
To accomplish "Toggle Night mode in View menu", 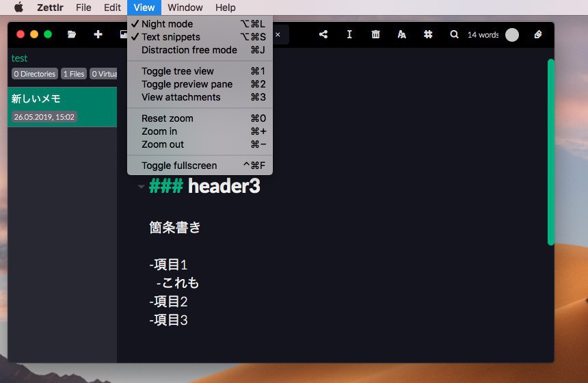I will click(200, 24).
